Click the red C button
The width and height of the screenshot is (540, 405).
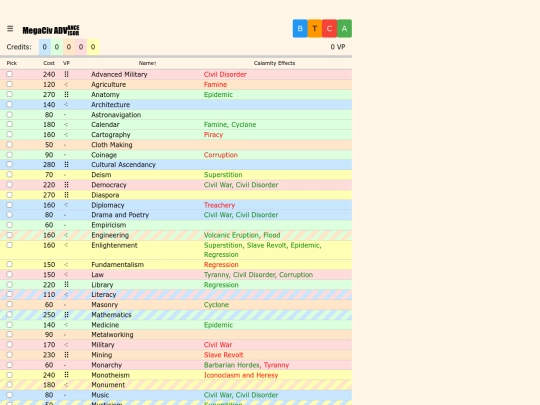click(330, 29)
